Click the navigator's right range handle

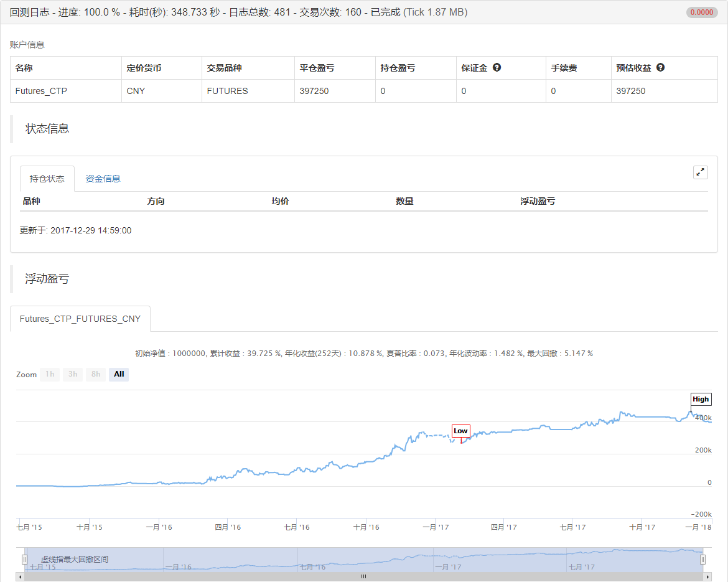coord(702,559)
